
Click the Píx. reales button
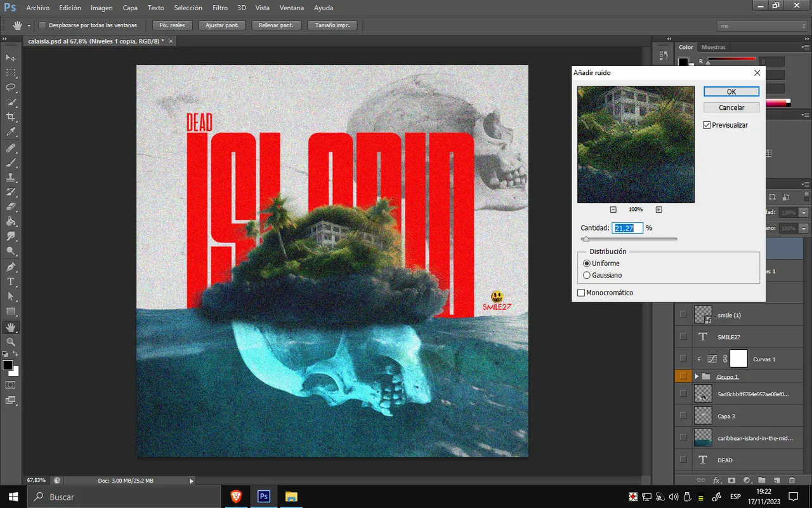pos(172,25)
